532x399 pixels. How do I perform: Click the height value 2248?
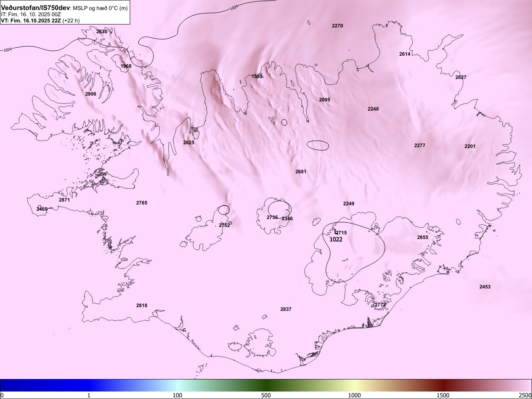[373, 109]
